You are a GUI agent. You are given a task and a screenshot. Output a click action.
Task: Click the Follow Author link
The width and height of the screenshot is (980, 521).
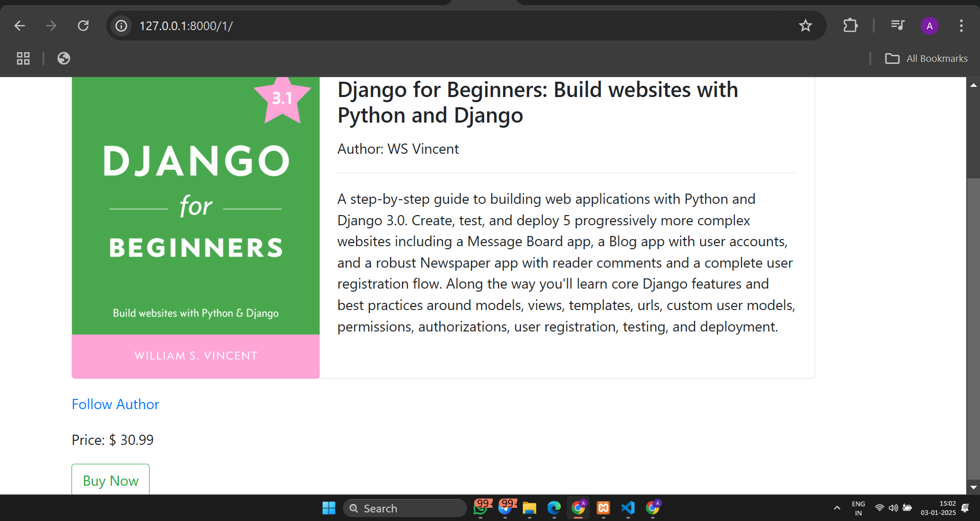[x=115, y=404]
